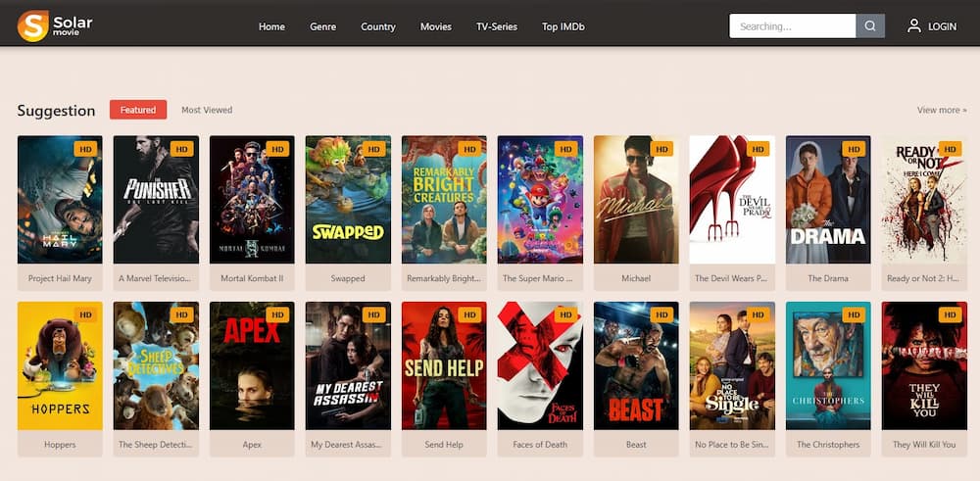Click the 'The Devil Wears P...' title text
980x481 pixels.
(x=731, y=278)
